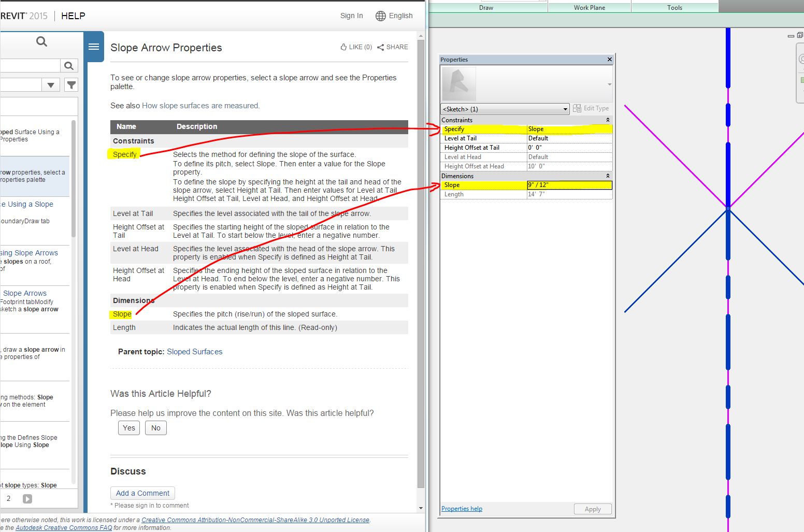Click the Specify label in Properties palette

point(454,129)
